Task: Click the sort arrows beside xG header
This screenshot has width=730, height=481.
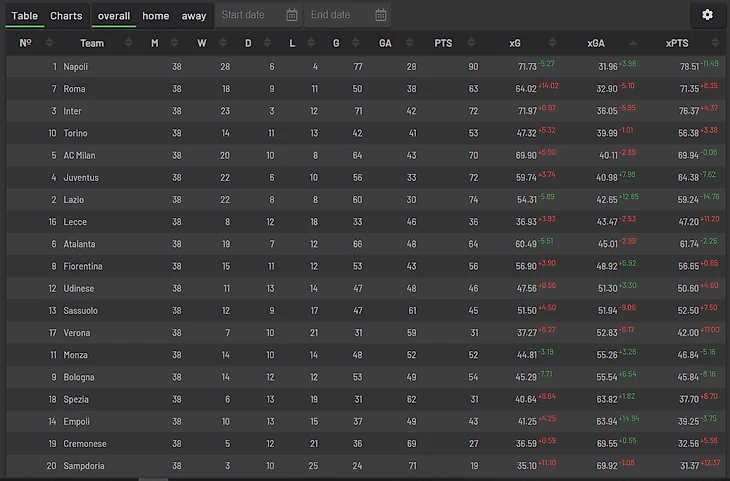Action: tap(555, 43)
